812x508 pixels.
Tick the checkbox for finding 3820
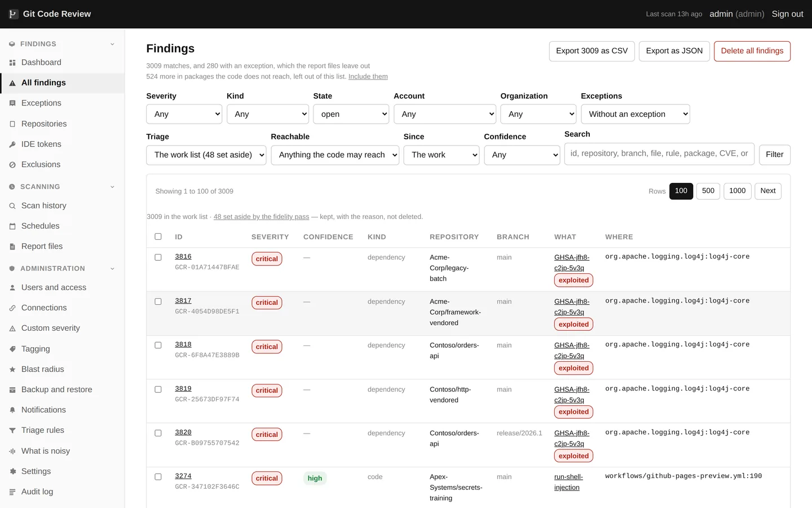tap(158, 433)
